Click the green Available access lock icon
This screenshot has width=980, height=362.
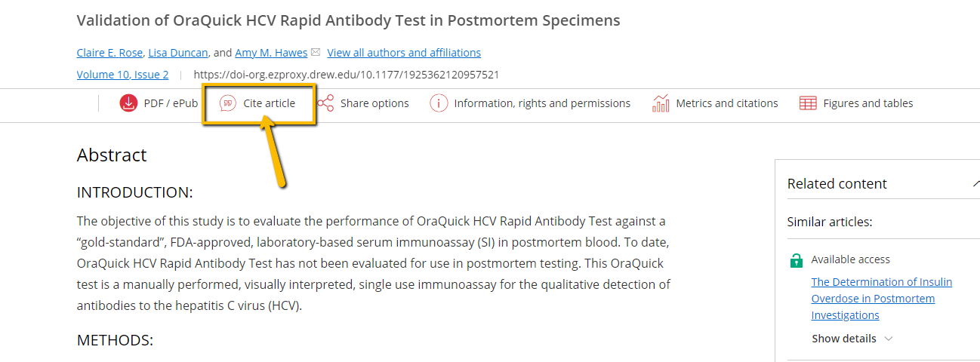click(x=796, y=260)
